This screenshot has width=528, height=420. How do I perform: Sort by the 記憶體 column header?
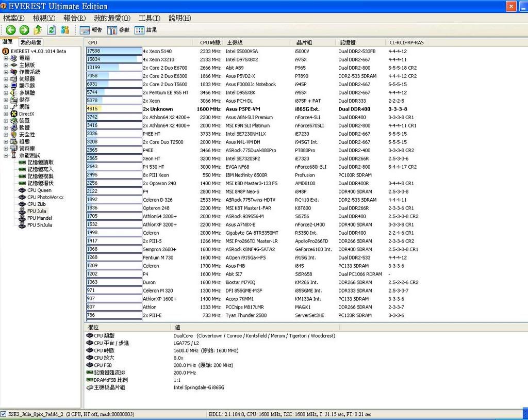360,42
